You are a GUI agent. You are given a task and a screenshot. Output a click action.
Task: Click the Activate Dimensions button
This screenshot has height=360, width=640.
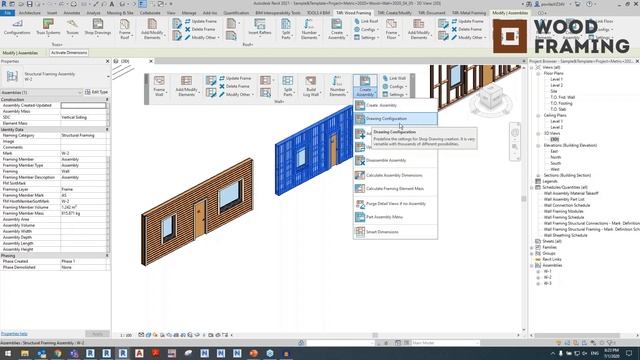(69, 53)
